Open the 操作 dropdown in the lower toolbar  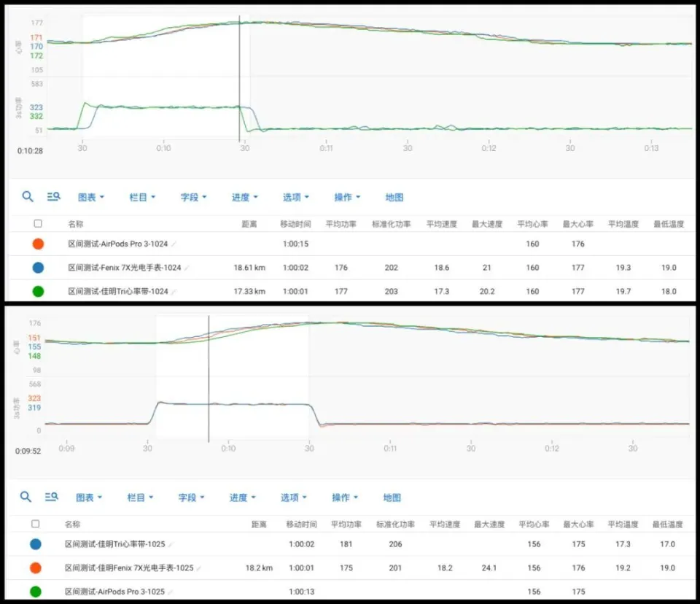pos(344,497)
